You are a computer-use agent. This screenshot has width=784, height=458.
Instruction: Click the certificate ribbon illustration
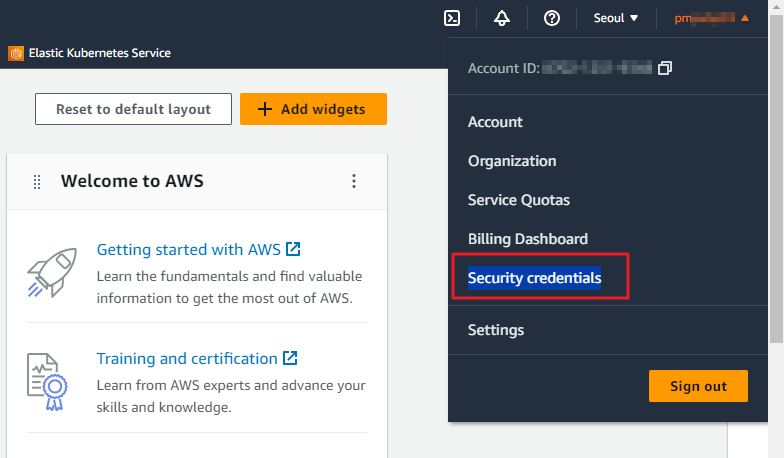pos(47,382)
